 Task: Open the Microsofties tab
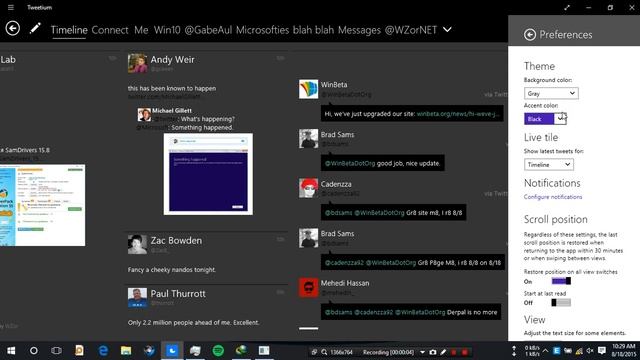[262, 30]
